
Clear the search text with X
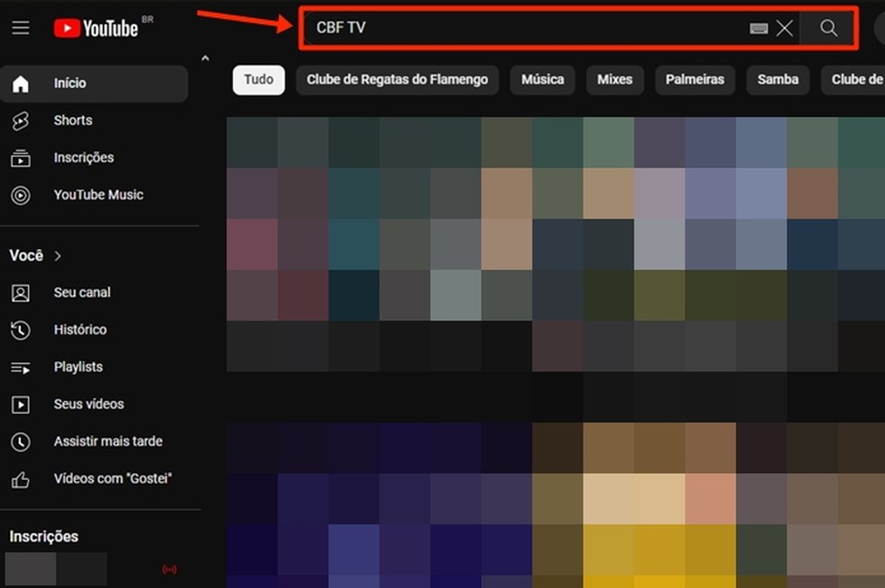[784, 28]
